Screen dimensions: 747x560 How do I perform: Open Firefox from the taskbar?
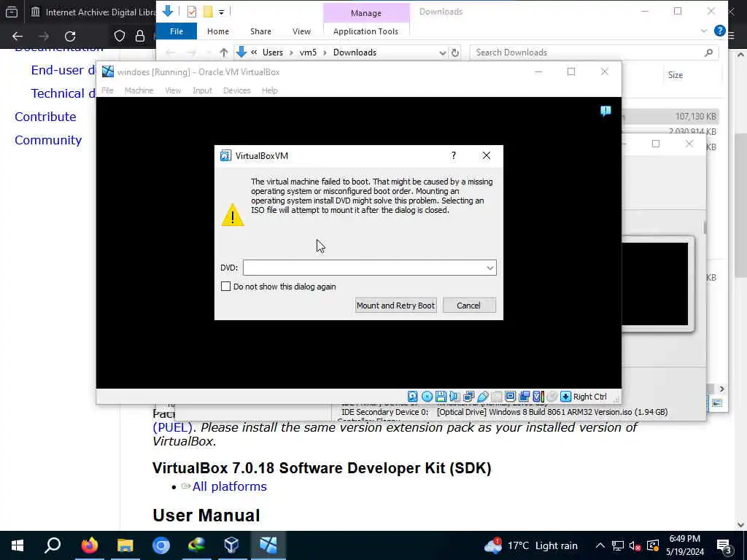coord(89,545)
